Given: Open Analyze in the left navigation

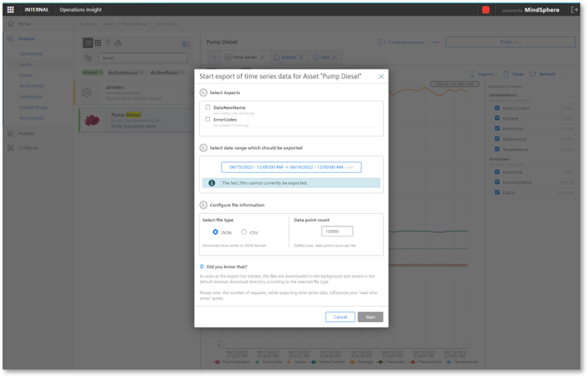Looking at the screenshot, I should point(26,133).
